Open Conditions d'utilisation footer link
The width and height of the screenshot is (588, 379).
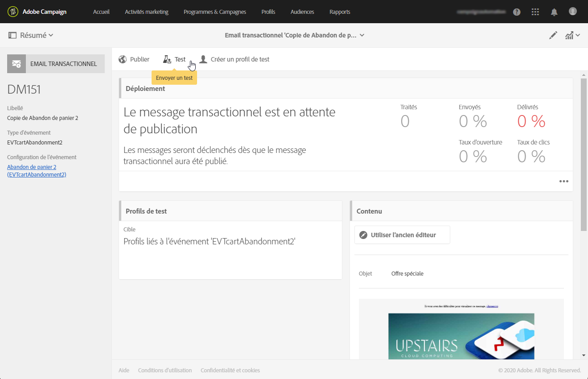pyautogui.click(x=165, y=370)
